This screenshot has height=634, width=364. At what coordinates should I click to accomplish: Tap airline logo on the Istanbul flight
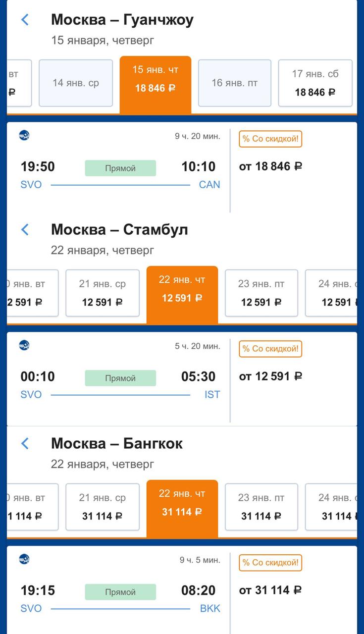24,345
